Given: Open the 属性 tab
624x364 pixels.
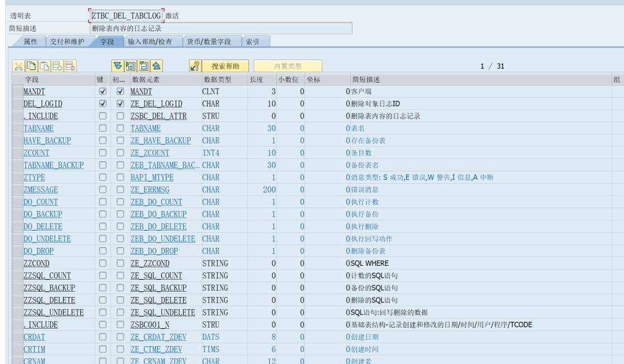Looking at the screenshot, I should tap(30, 42).
